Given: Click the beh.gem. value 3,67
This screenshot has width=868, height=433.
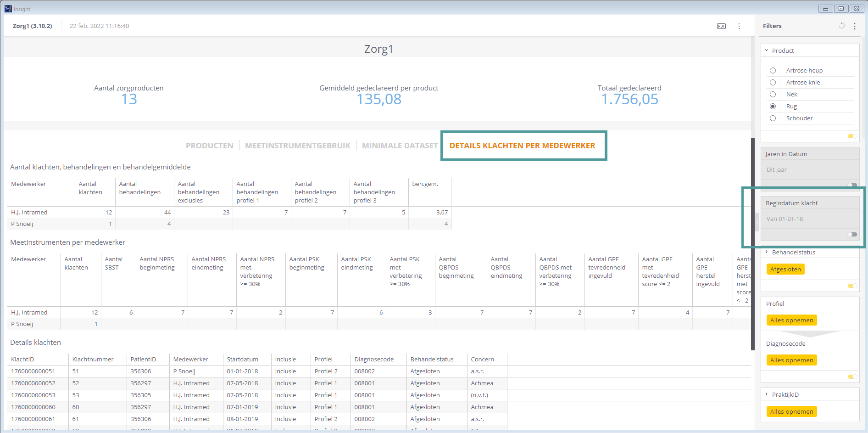Looking at the screenshot, I should click(x=442, y=213).
